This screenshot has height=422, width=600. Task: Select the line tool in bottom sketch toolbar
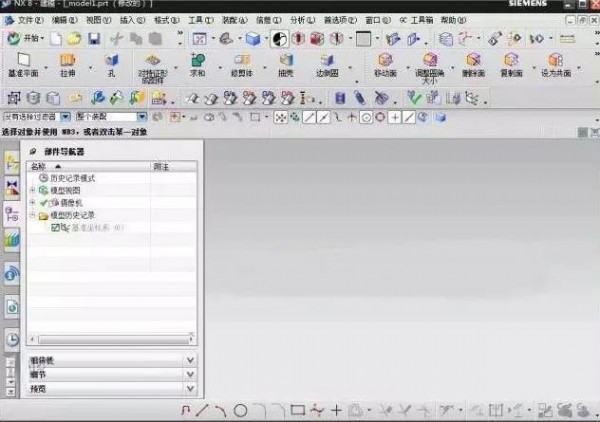click(203, 411)
